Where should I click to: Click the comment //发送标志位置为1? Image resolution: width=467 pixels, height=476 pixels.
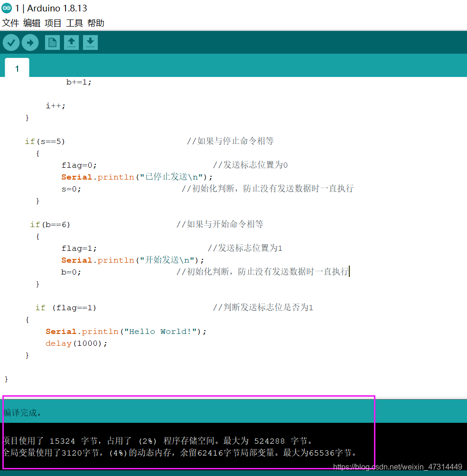pos(245,248)
